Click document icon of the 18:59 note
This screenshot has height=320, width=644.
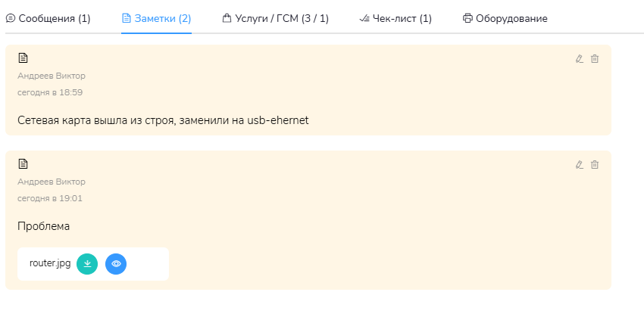point(23,57)
